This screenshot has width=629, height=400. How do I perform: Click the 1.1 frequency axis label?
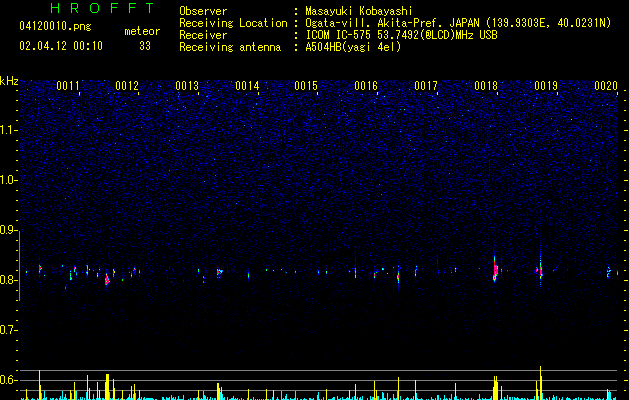coord(8,130)
